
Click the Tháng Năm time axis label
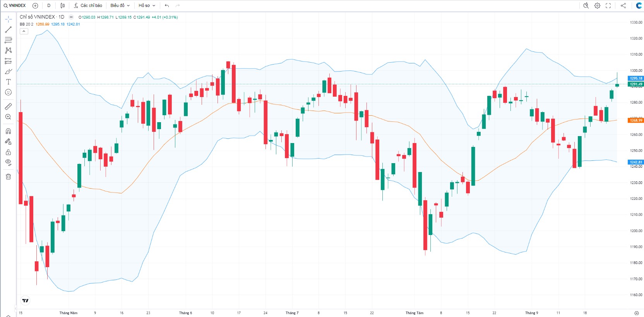pos(69,313)
